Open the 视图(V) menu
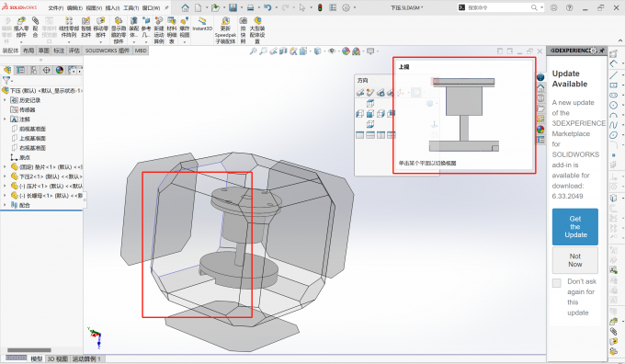This screenshot has width=625, height=364. (94, 8)
